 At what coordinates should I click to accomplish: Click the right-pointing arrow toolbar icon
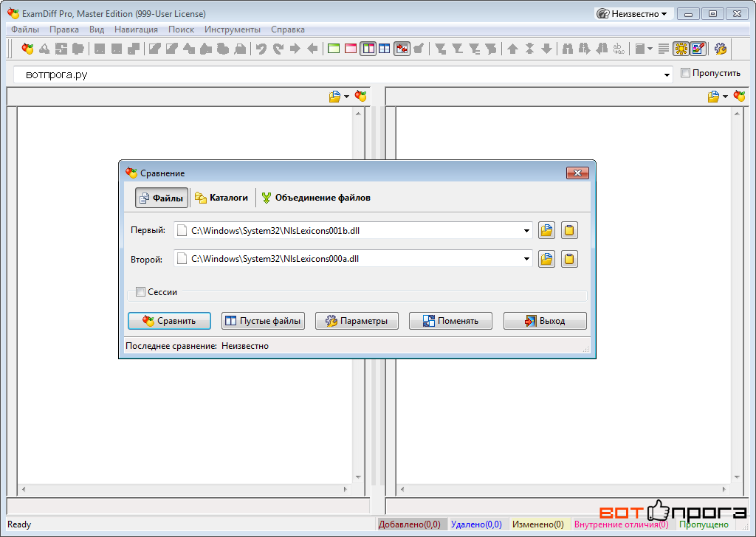pos(295,49)
